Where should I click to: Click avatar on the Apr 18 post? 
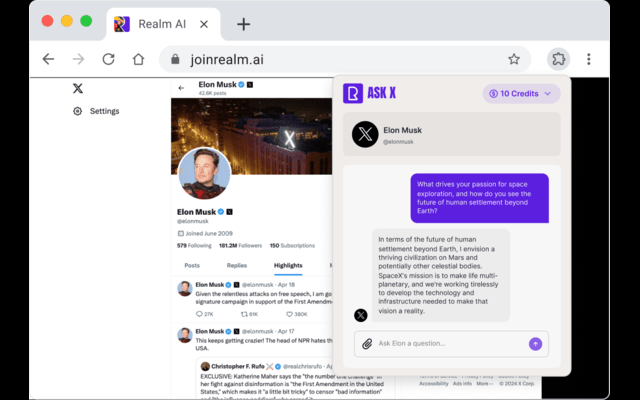click(x=184, y=289)
